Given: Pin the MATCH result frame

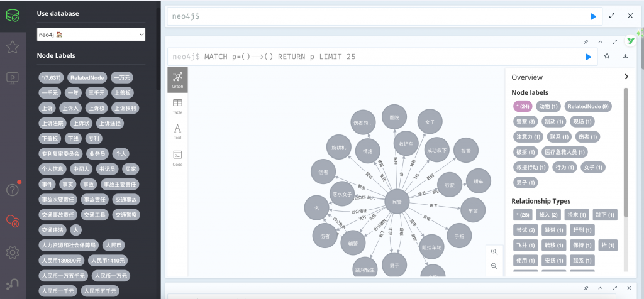Looking at the screenshot, I should point(586,41).
